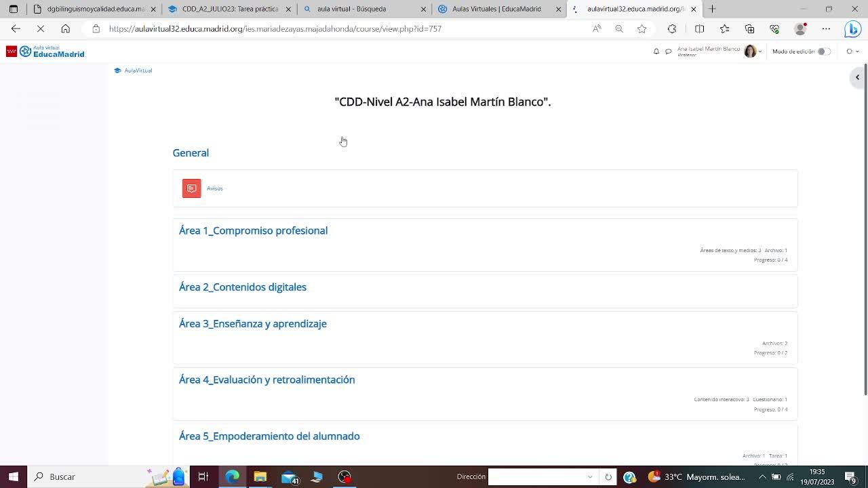
Task: Open Área 4_Evaluación y retroalimentación section
Action: (267, 380)
